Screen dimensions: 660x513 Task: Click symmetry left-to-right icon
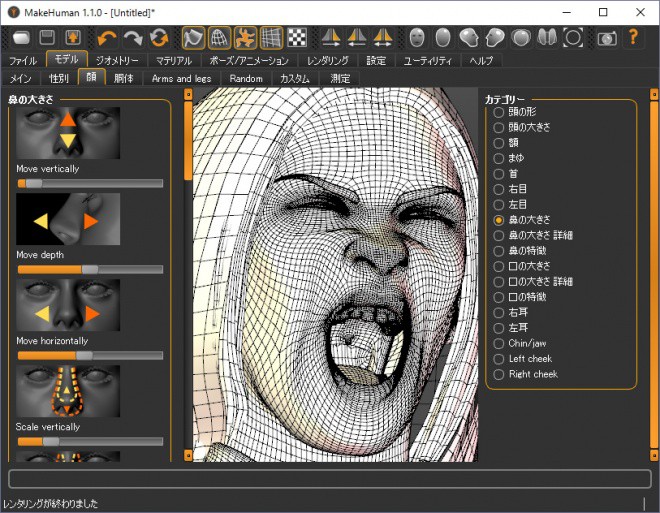[x=357, y=38]
